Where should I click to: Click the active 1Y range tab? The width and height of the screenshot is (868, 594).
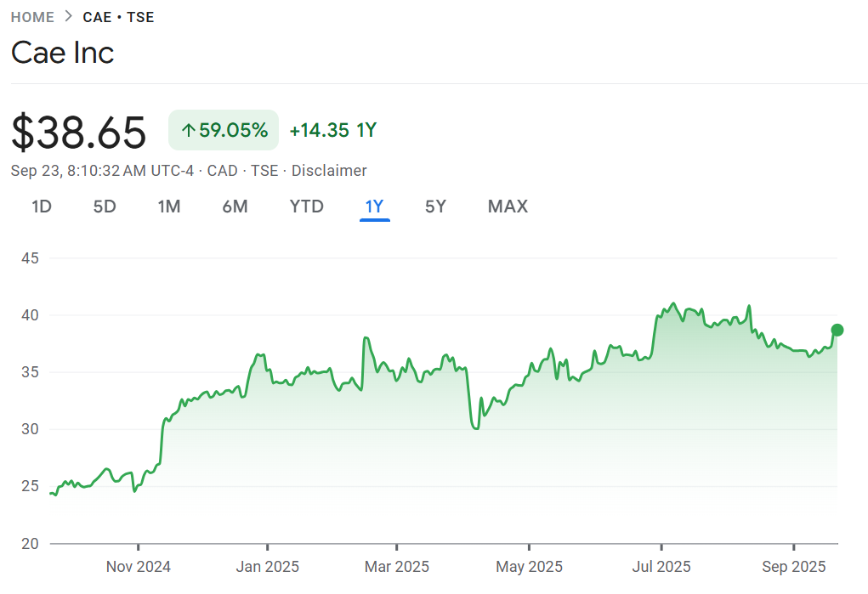374,206
